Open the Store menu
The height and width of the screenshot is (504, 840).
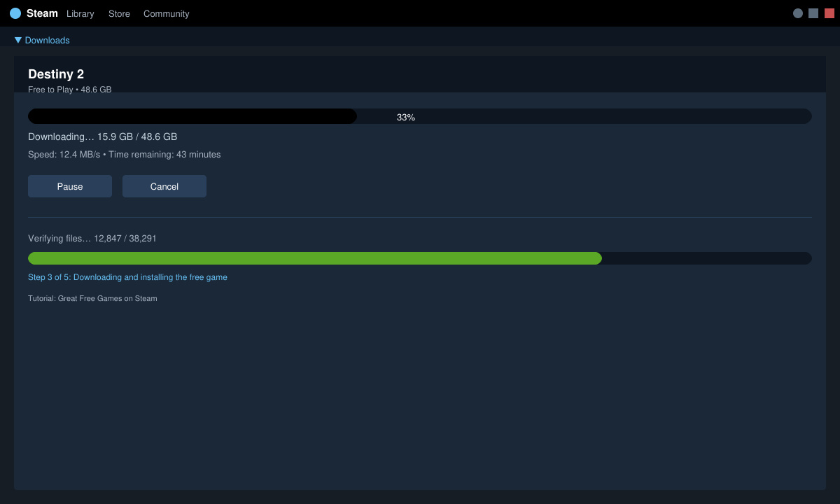pos(119,13)
